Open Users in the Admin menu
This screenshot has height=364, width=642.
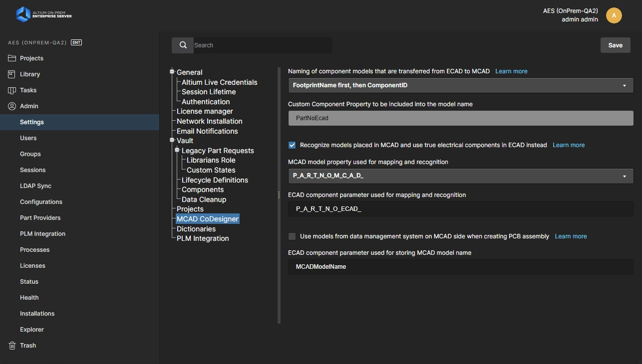pos(28,138)
